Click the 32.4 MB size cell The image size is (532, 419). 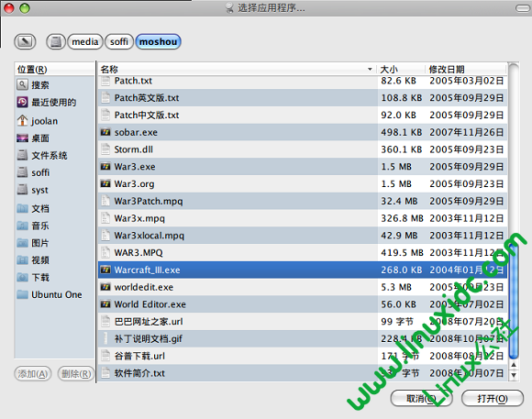click(x=399, y=201)
